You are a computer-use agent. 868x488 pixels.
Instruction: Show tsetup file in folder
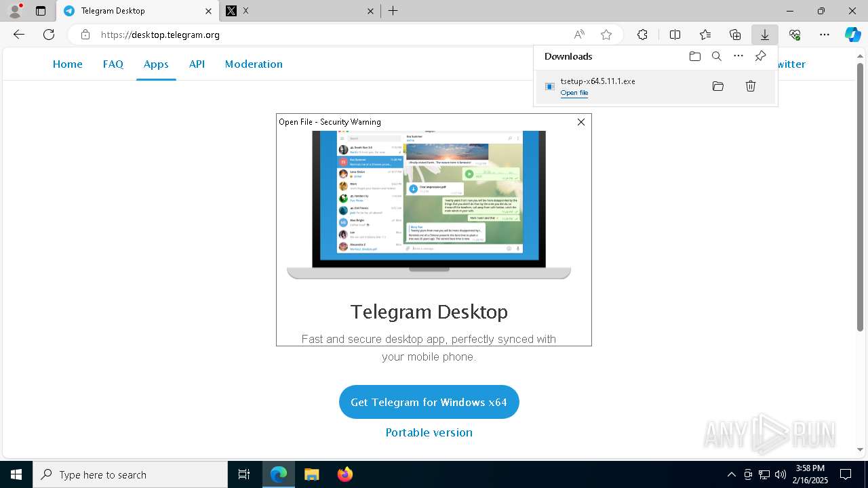tap(718, 86)
